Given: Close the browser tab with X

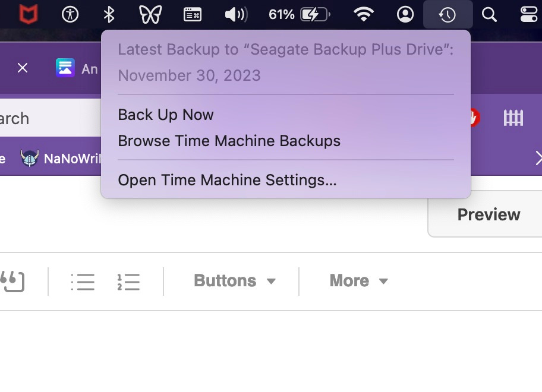Looking at the screenshot, I should pos(23,68).
